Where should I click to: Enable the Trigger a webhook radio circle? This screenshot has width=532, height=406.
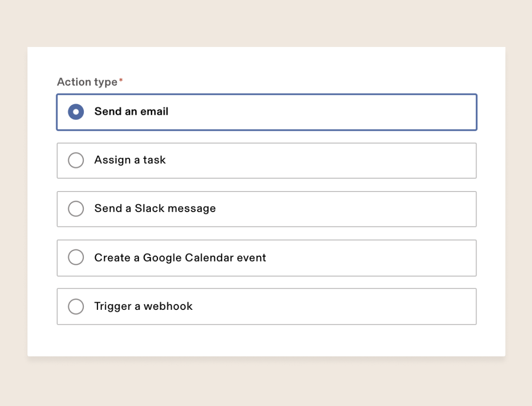tap(76, 306)
